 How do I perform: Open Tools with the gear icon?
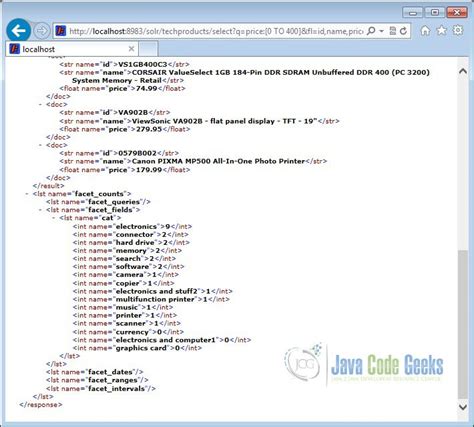click(458, 30)
